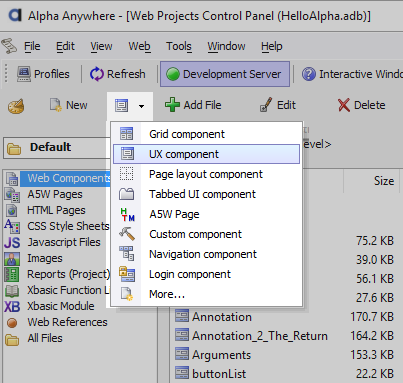Select Web Components in the tree

pyautogui.click(x=69, y=178)
